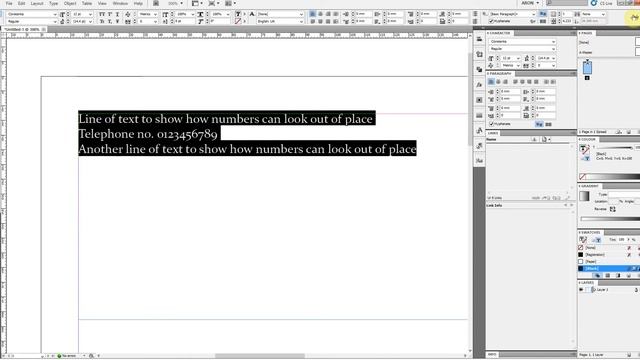Open the Screen Mode icon menu
This screenshot has height=360, width=640.
point(213,3)
